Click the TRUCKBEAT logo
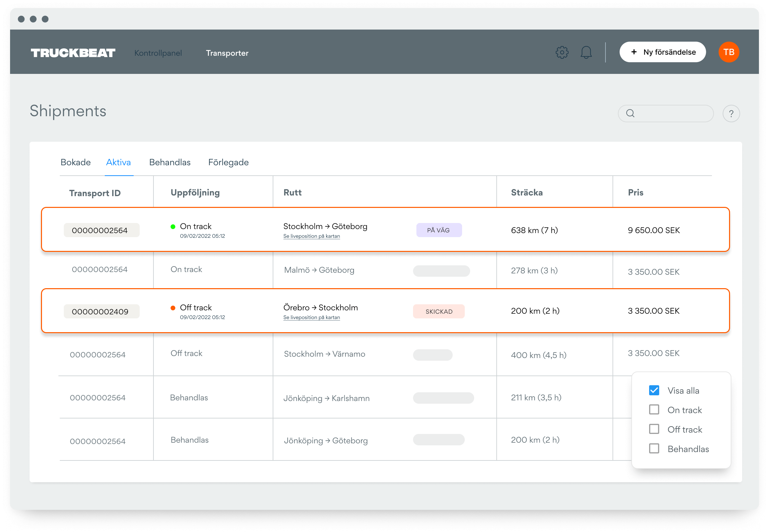This screenshot has height=532, width=769. coord(73,53)
